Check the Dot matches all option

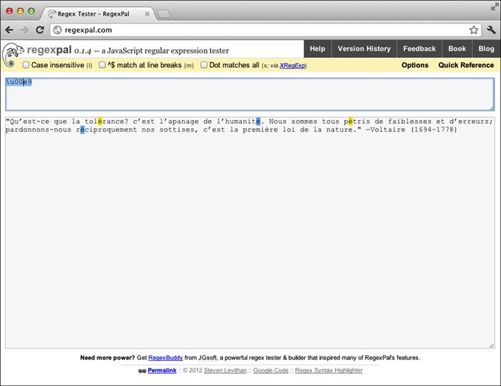[x=204, y=65]
